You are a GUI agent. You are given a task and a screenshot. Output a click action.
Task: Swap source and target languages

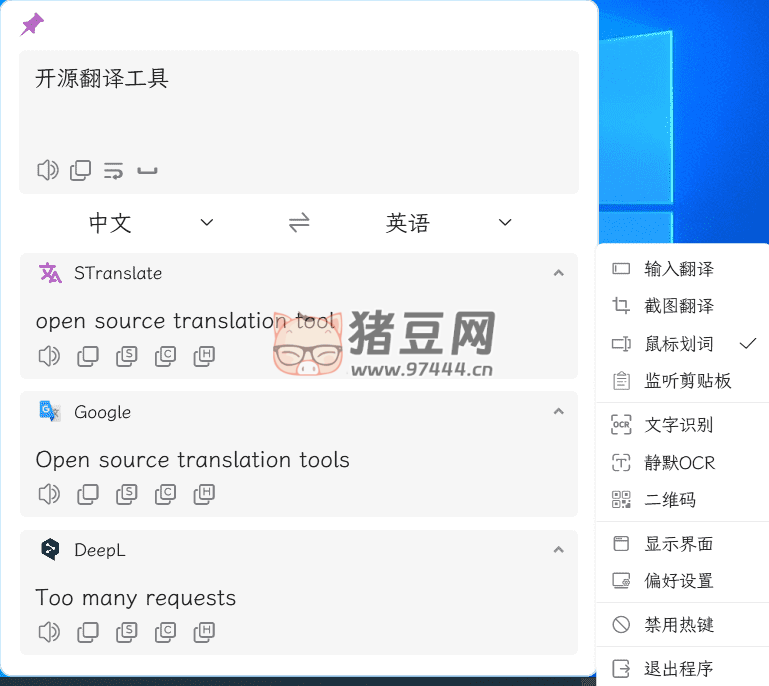299,222
